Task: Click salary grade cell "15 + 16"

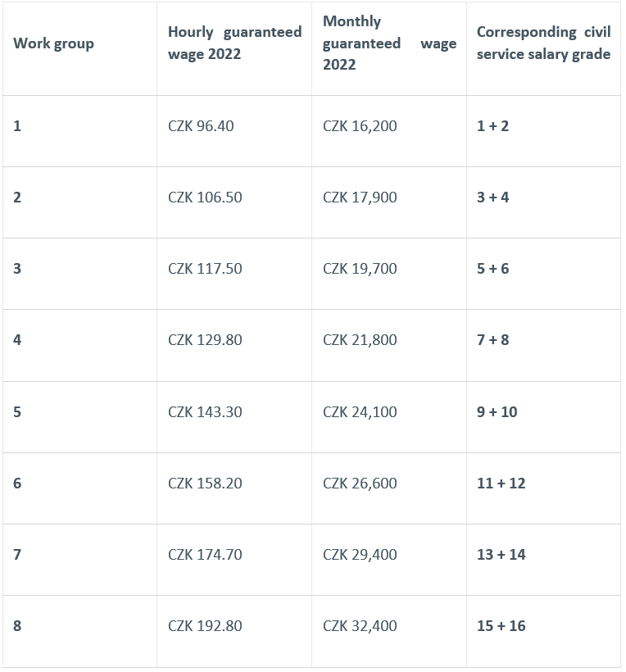Action: pyautogui.click(x=501, y=626)
